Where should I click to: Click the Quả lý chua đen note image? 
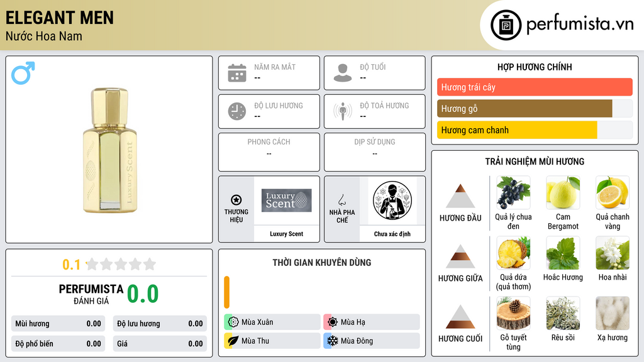(x=513, y=192)
